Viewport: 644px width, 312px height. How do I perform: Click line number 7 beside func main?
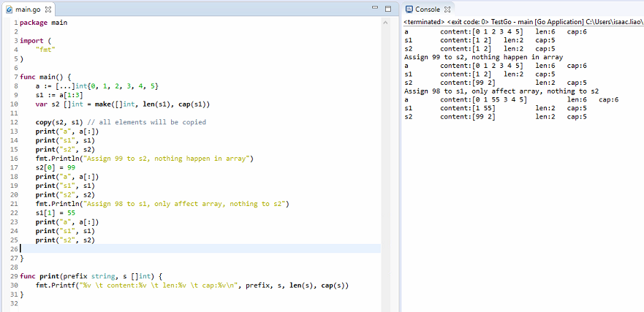(15, 77)
